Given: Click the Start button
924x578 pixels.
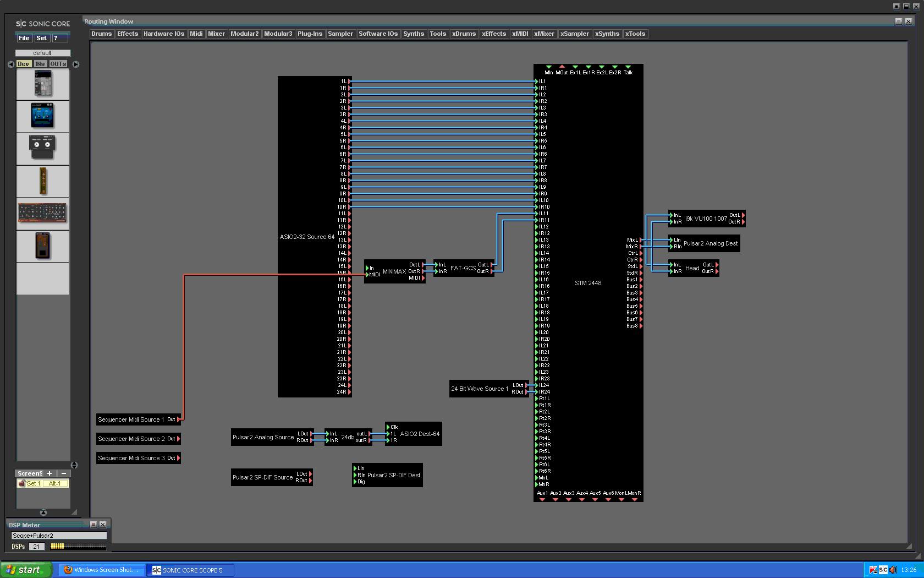Looking at the screenshot, I should [x=26, y=570].
